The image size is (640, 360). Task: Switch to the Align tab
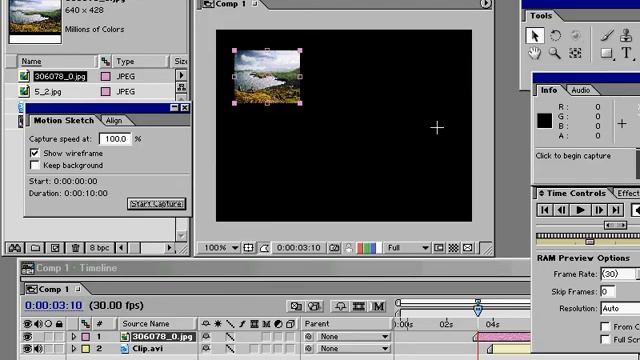(114, 120)
